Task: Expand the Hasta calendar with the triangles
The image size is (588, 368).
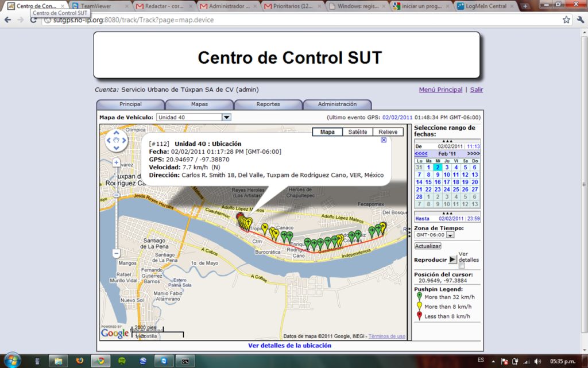Action: [x=447, y=213]
